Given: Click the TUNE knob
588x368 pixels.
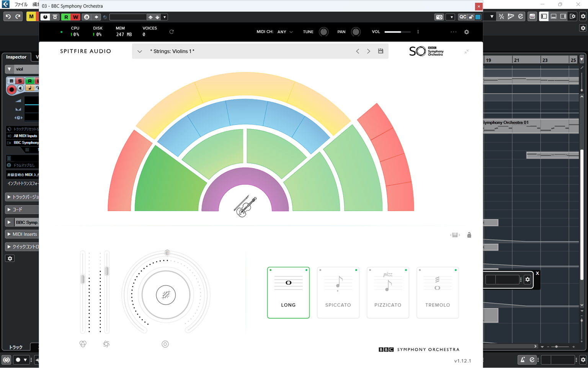Looking at the screenshot, I should 323,32.
